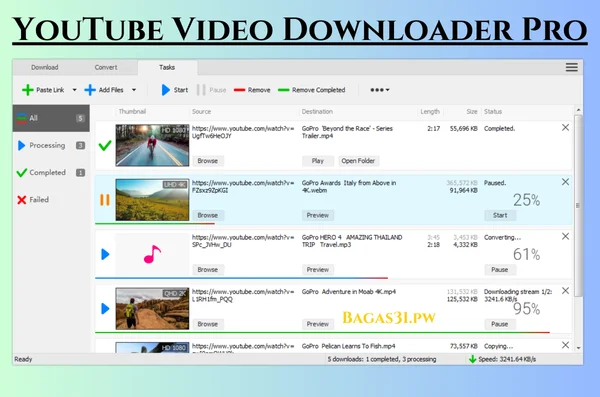This screenshot has height=397, width=600.
Task: Remove the Beyond the Race task with X
Action: coord(565,127)
